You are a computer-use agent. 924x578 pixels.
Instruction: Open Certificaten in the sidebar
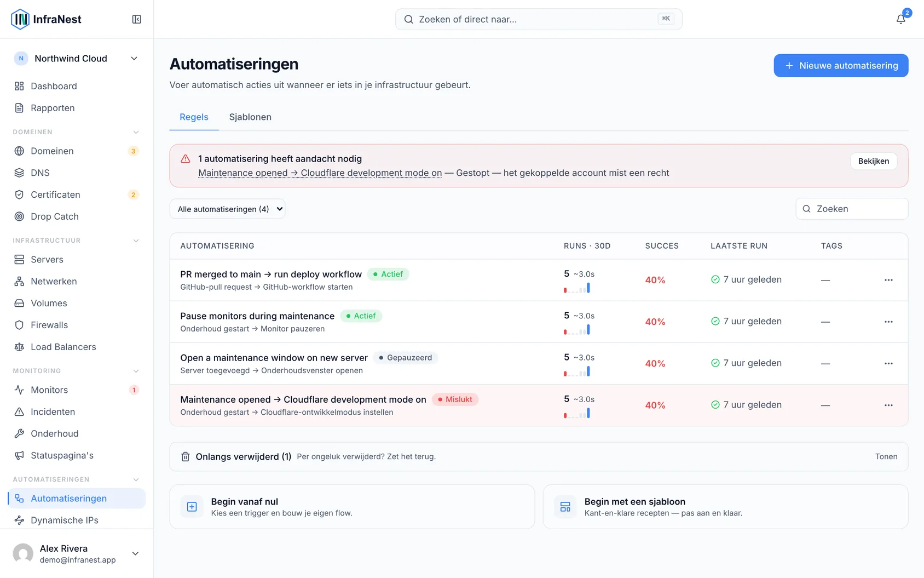77,194
